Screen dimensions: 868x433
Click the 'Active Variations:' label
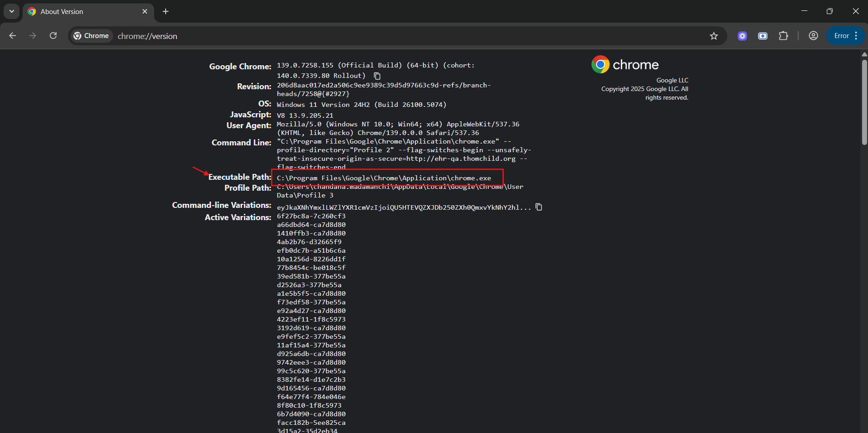[x=238, y=217]
